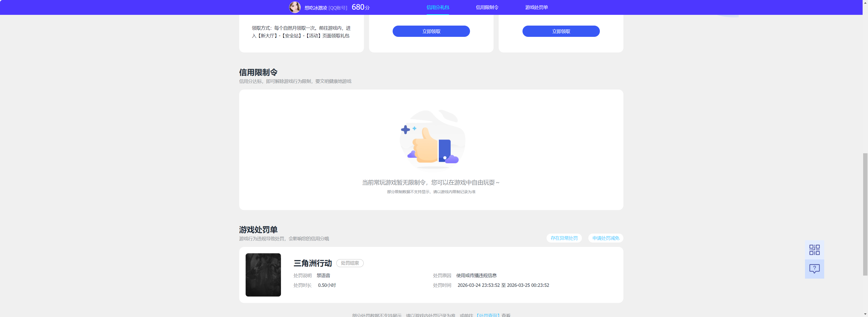
Task: Click the vertical scrollbar thumb
Action: point(865,214)
